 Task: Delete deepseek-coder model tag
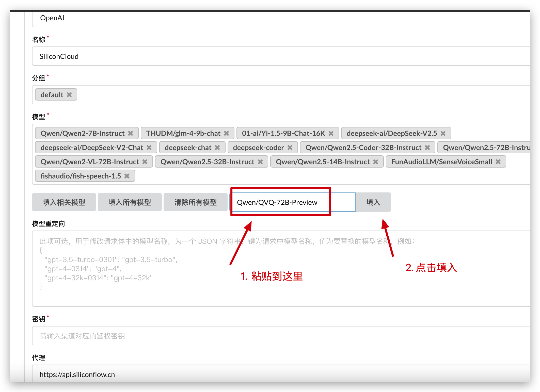(290, 148)
